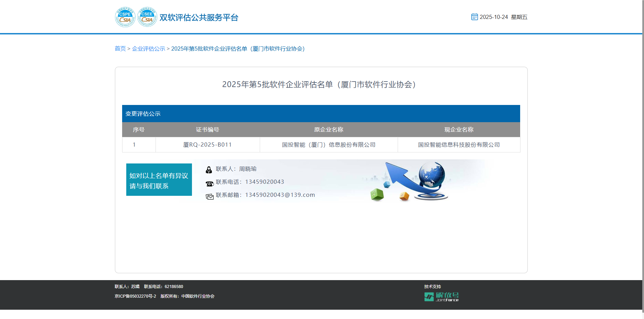The width and height of the screenshot is (644, 319).
Task: Click the page vertical scrollbar
Action: coord(643,155)
